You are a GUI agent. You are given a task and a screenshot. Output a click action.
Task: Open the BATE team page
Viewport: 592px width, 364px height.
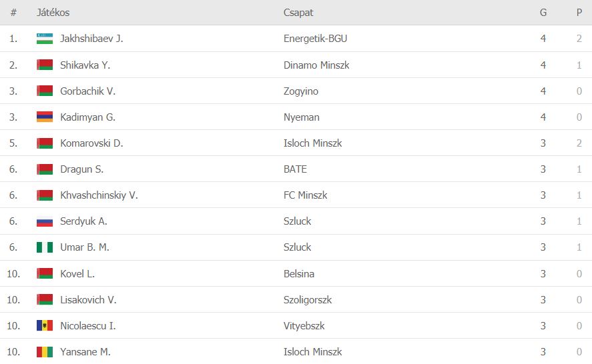coord(295,169)
